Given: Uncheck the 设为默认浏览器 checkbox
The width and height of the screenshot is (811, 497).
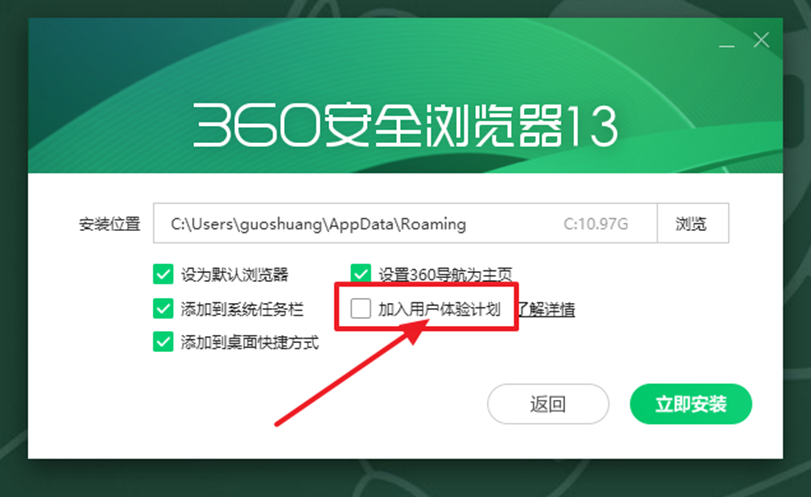Looking at the screenshot, I should tap(163, 274).
